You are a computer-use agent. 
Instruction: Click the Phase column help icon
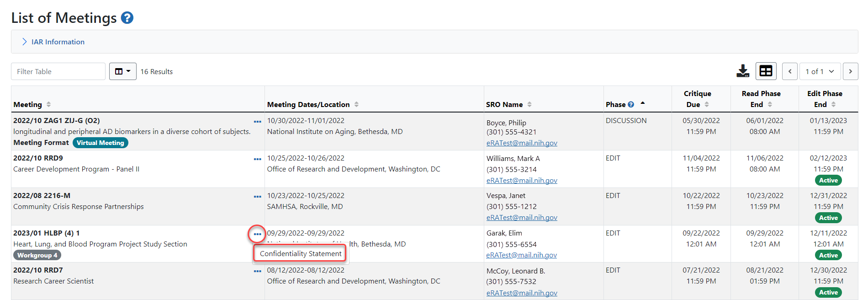(631, 105)
